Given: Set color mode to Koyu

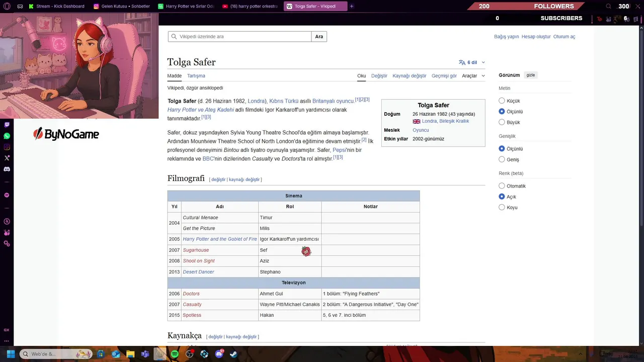Looking at the screenshot, I should [x=502, y=207].
